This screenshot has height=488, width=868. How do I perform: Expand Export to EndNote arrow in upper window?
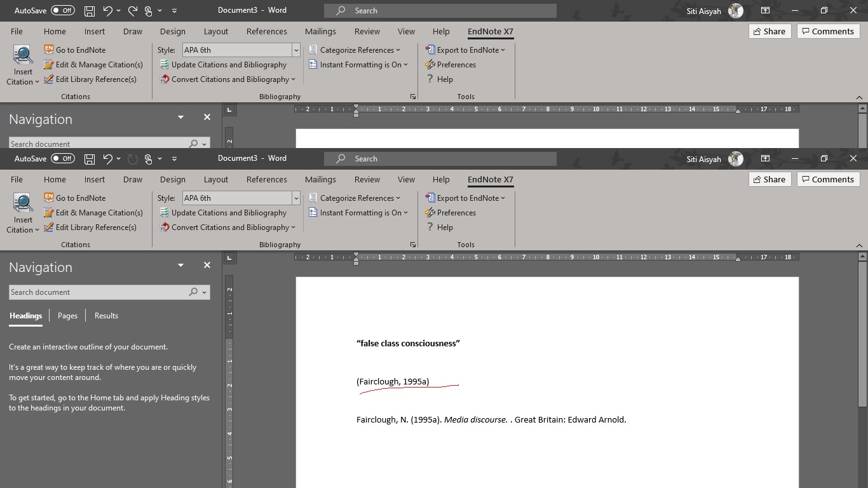503,50
